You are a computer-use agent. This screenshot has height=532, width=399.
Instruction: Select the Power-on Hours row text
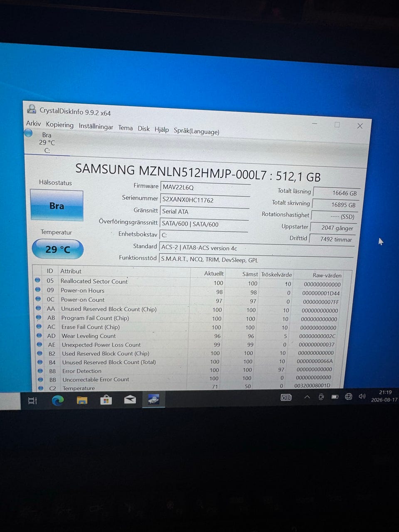click(83, 291)
